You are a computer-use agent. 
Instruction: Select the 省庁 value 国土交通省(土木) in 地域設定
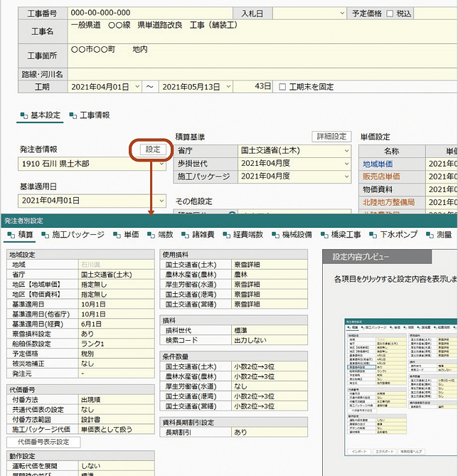click(x=116, y=275)
